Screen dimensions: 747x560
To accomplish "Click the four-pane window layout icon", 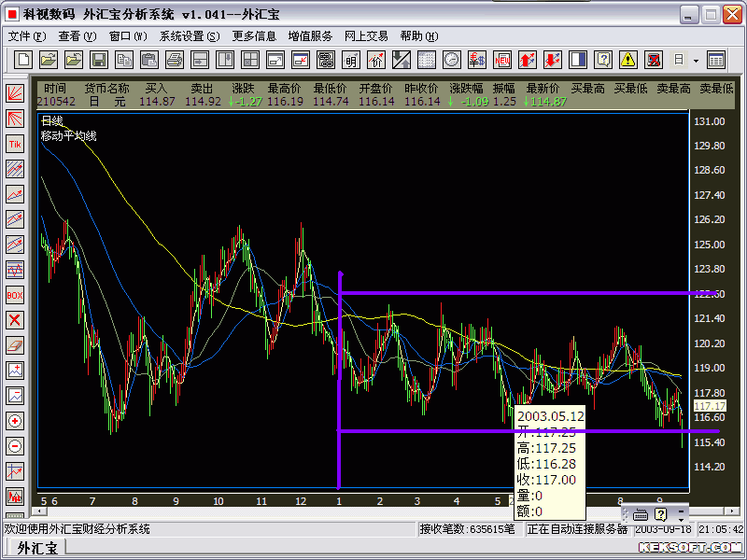I will tap(250, 60).
